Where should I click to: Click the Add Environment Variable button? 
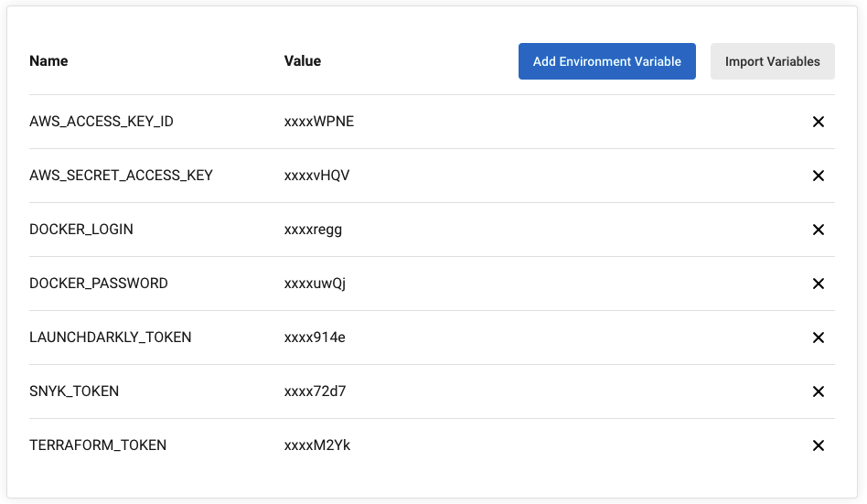(606, 61)
